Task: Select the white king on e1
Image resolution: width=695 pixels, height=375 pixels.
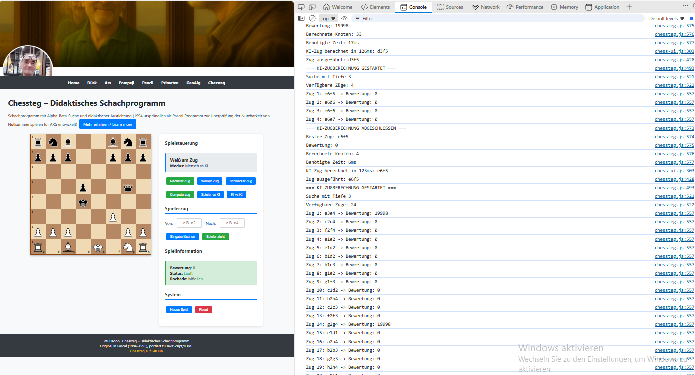Action: [98, 247]
